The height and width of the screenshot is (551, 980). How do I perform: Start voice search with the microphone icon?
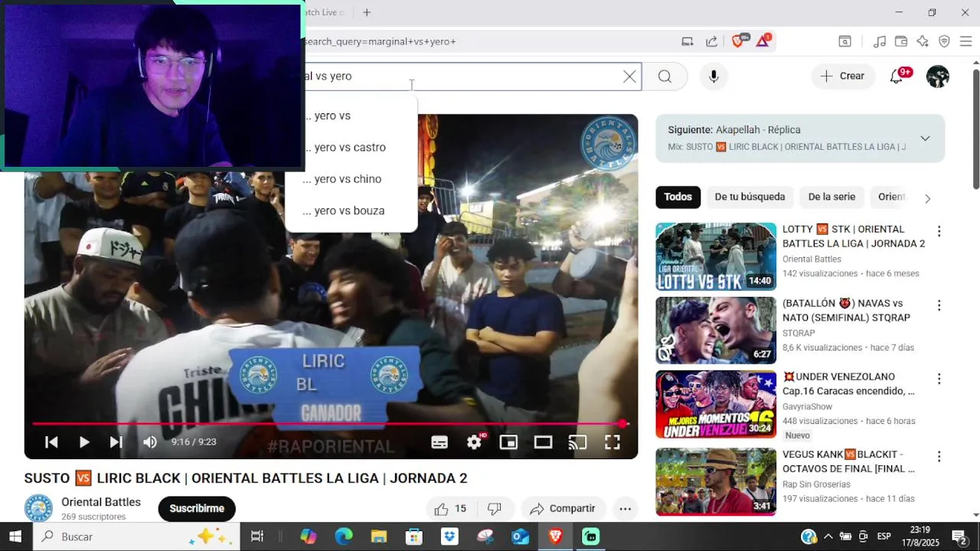(714, 77)
